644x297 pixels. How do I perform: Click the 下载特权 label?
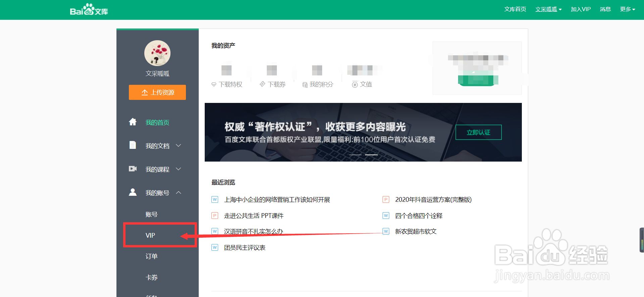point(231,84)
